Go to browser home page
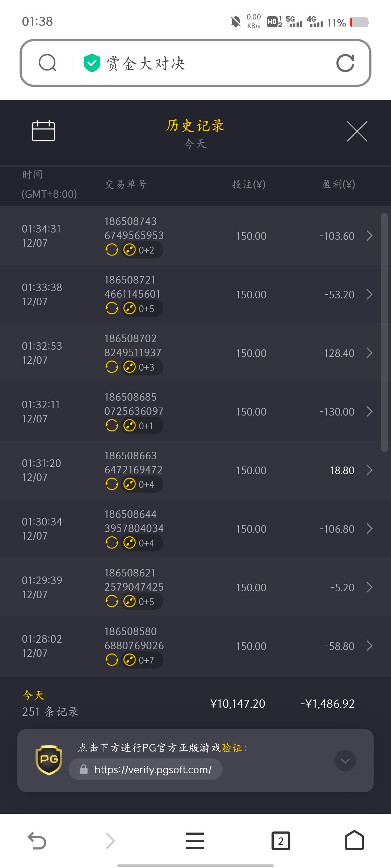This screenshot has width=391, height=868. click(x=354, y=841)
